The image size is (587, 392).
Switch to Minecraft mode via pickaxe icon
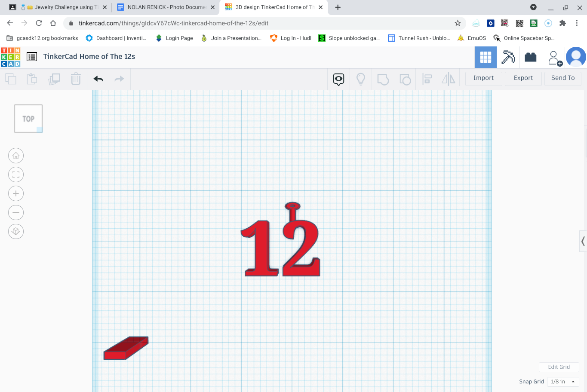[x=508, y=57]
